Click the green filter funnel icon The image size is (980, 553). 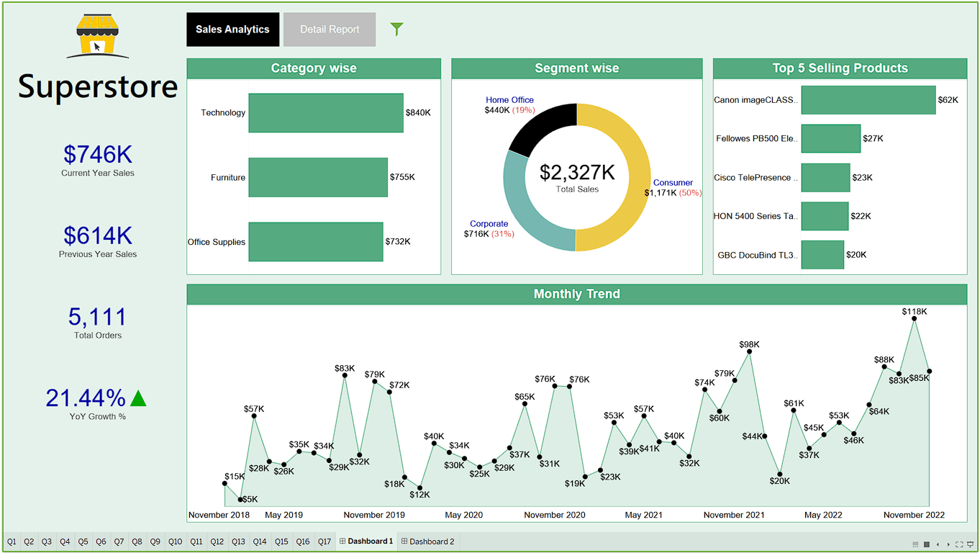(x=396, y=29)
